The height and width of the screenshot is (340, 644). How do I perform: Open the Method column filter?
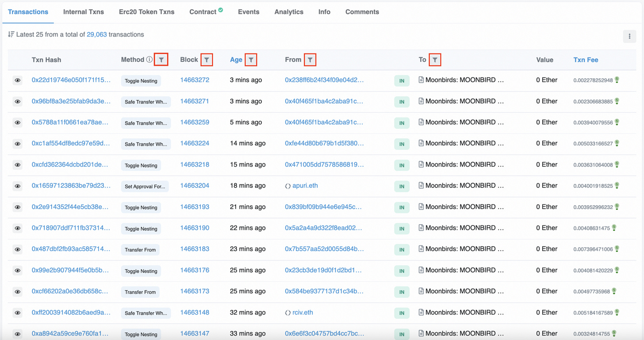click(161, 60)
